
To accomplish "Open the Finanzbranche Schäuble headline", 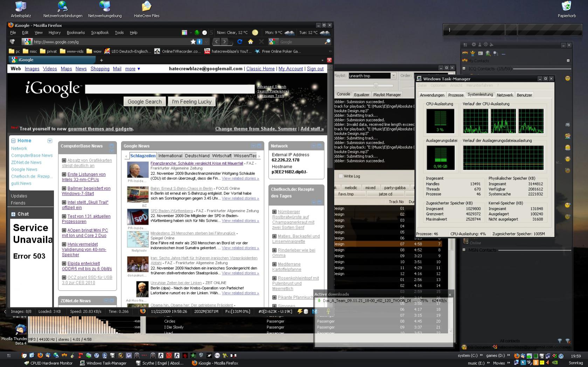I will click(x=197, y=163).
